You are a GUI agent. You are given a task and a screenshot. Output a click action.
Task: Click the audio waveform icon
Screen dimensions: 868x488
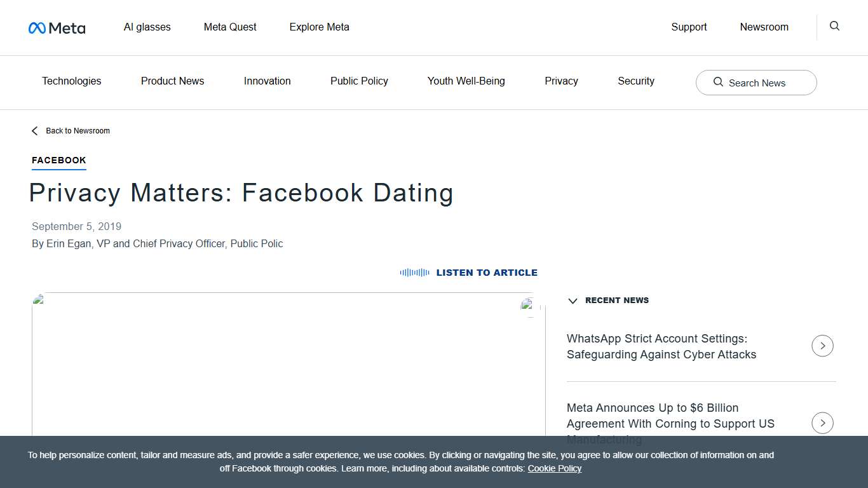click(x=414, y=272)
